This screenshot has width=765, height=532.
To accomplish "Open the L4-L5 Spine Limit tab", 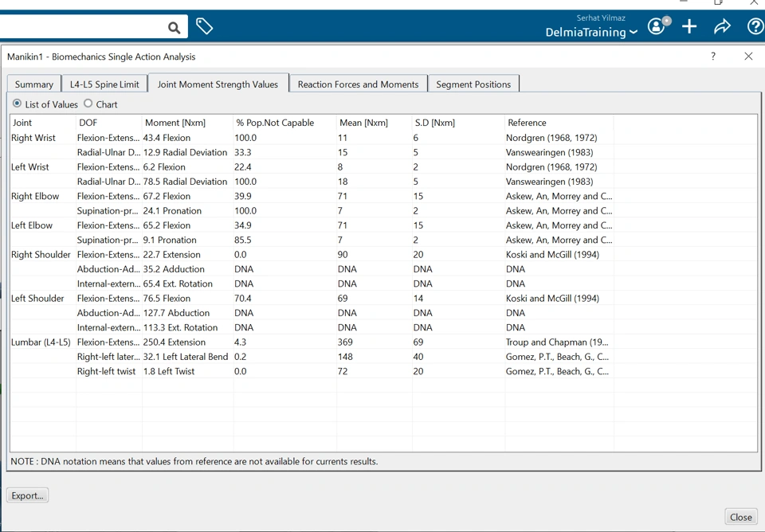I will [x=104, y=84].
